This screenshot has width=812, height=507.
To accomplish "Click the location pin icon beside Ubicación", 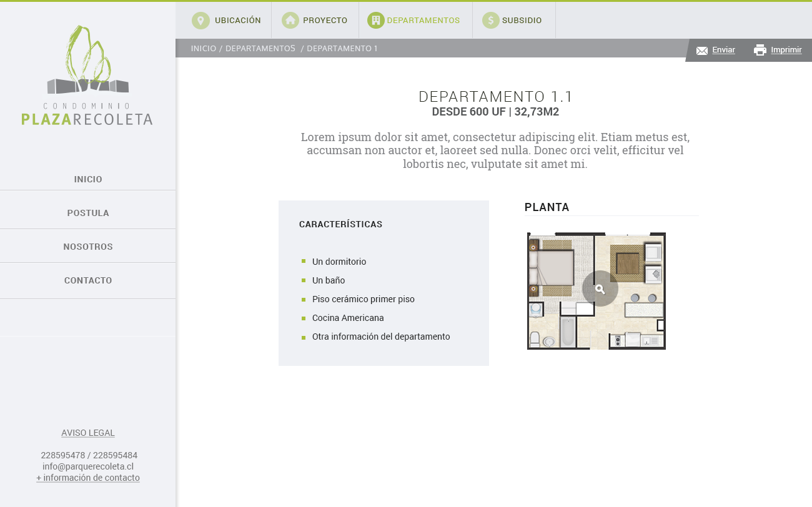I will point(201,21).
